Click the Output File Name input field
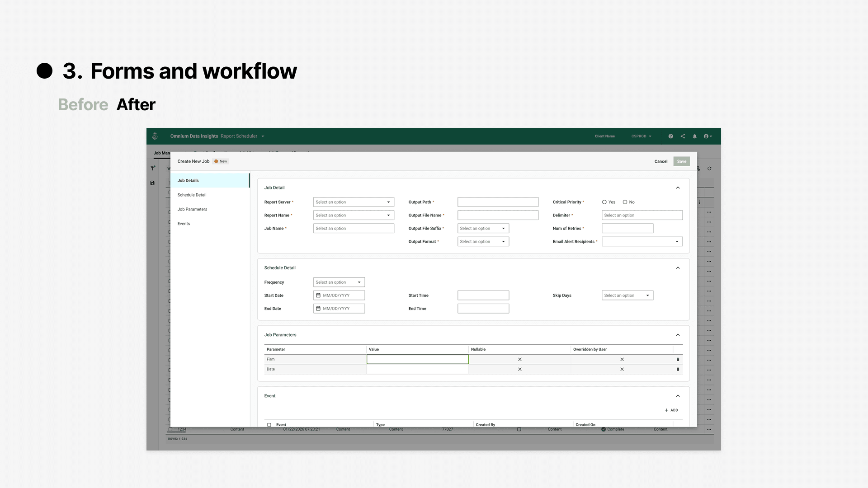This screenshot has height=488, width=868. tap(498, 216)
